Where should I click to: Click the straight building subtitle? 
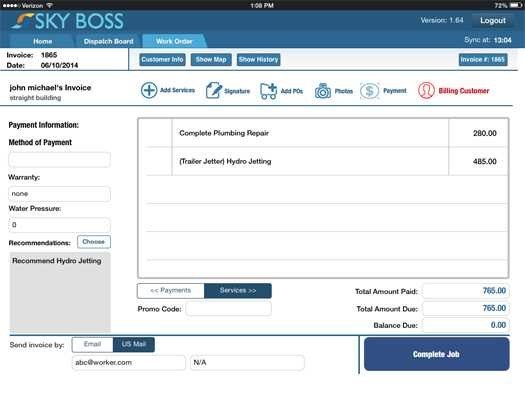tap(35, 98)
